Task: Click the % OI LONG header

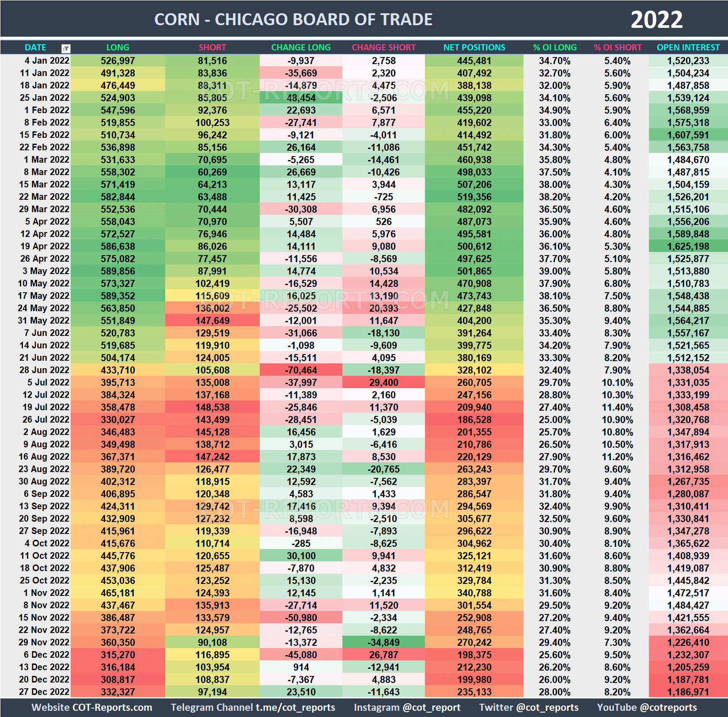Action: pos(555,47)
